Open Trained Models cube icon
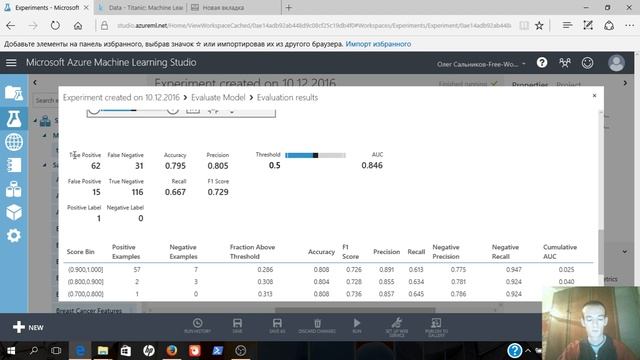The height and width of the screenshot is (360, 640). point(13,212)
